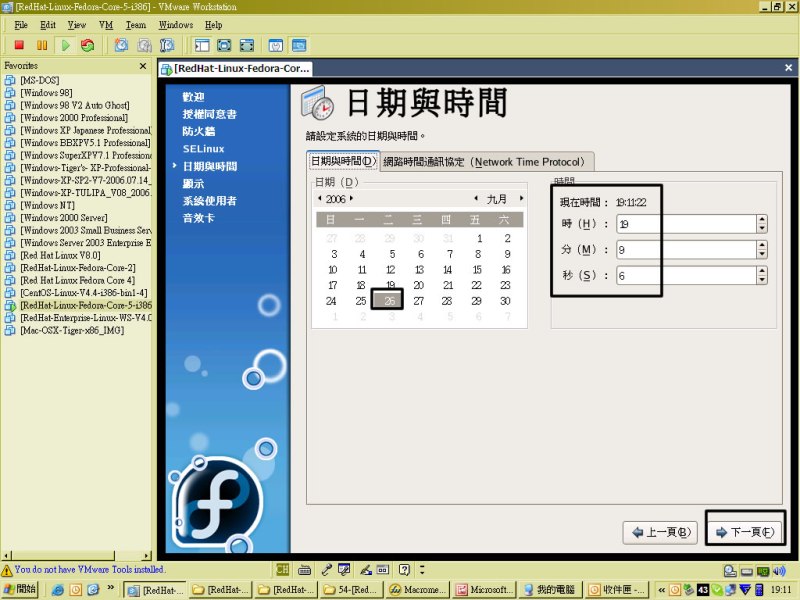Click the 下一頁 (Next) button
The image size is (800, 600).
click(745, 532)
